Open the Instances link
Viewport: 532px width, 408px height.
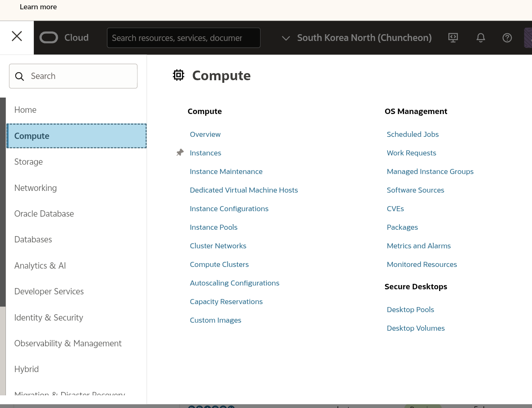tap(206, 153)
